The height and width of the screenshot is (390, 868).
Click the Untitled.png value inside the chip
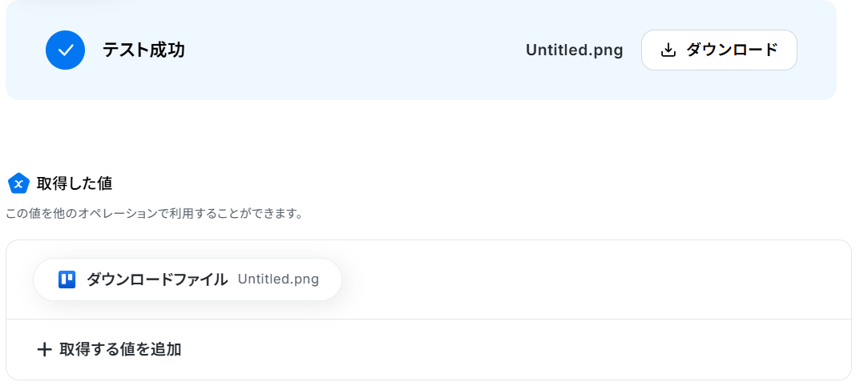278,279
